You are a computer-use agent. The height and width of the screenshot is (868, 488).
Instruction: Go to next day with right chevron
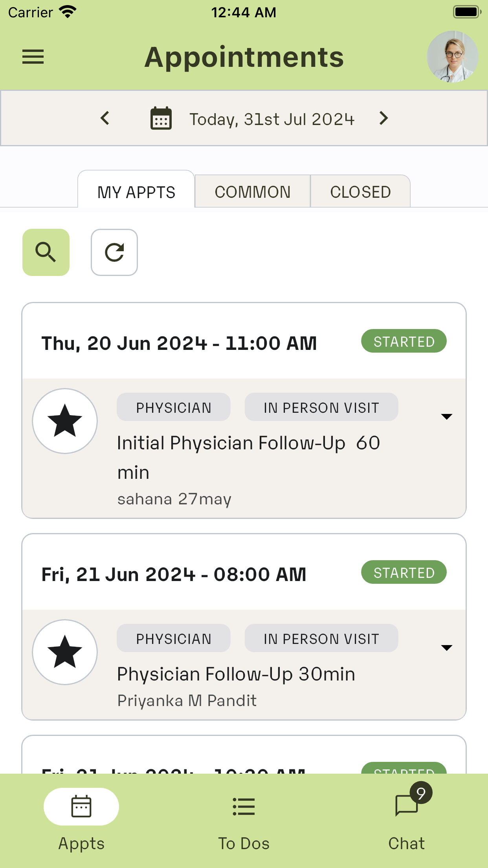383,118
